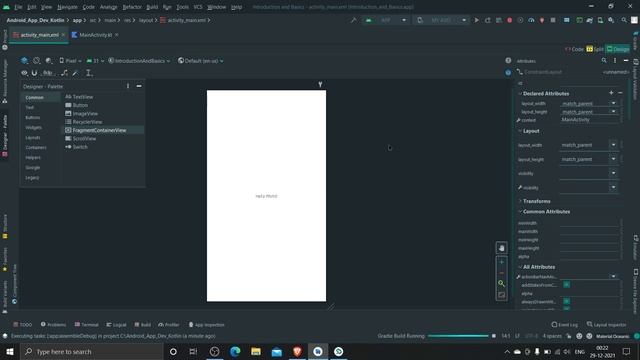Open the Pixel device dropdown
Viewport: 640px width, 360px height.
70,61
